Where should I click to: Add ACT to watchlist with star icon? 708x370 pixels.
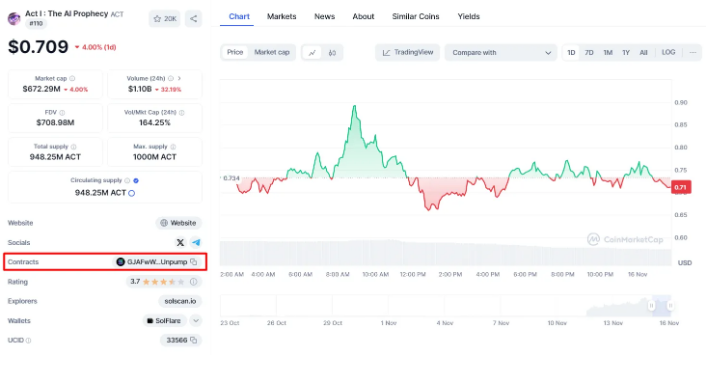(x=164, y=19)
